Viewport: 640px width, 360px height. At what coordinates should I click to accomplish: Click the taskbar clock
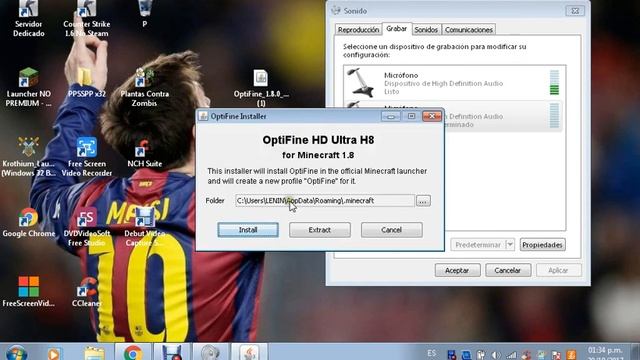(x=605, y=354)
